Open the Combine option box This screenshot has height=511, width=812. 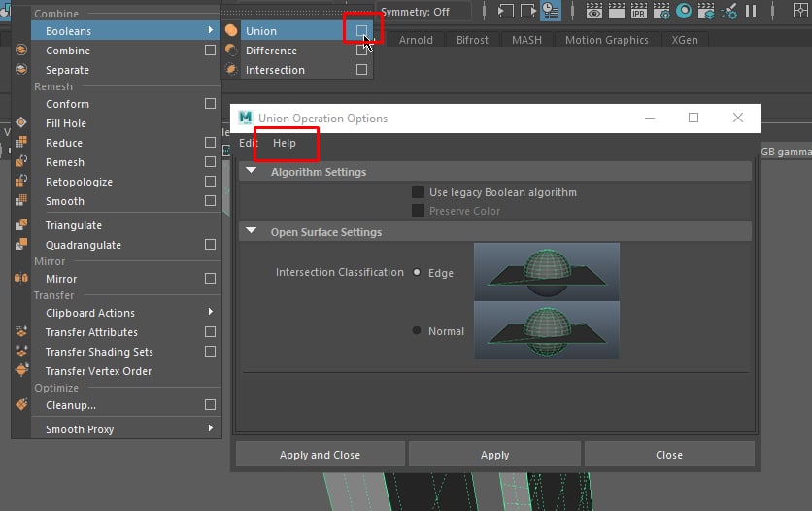[210, 50]
